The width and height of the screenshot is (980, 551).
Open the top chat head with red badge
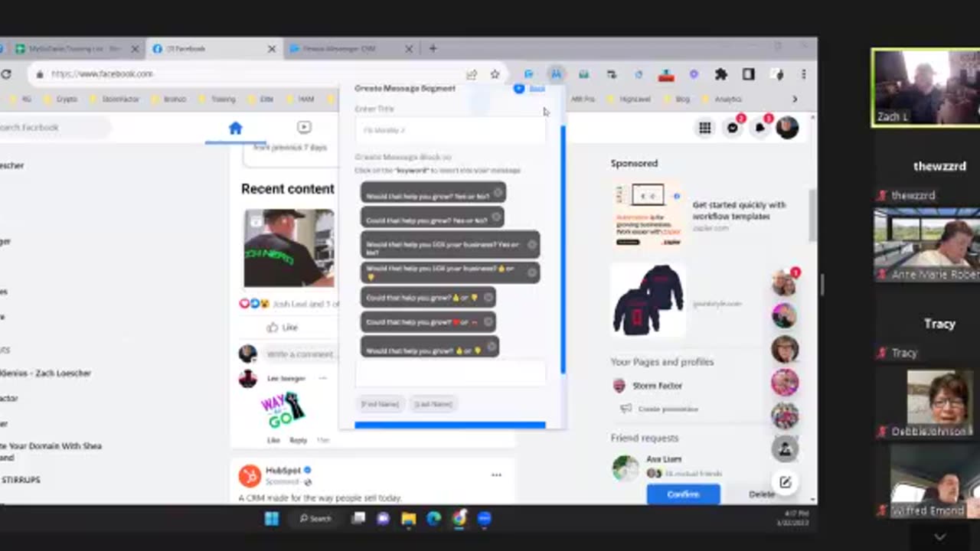coord(785,282)
